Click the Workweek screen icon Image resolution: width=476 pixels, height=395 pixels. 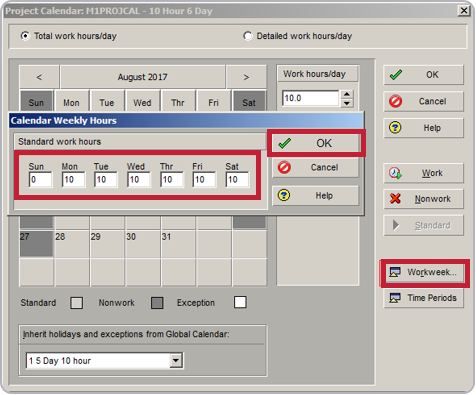point(395,272)
